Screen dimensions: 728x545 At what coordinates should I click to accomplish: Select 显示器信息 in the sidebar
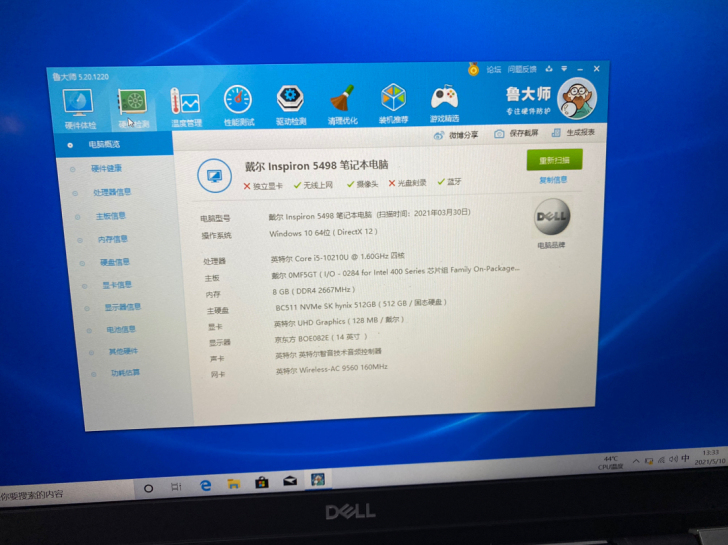(x=123, y=307)
